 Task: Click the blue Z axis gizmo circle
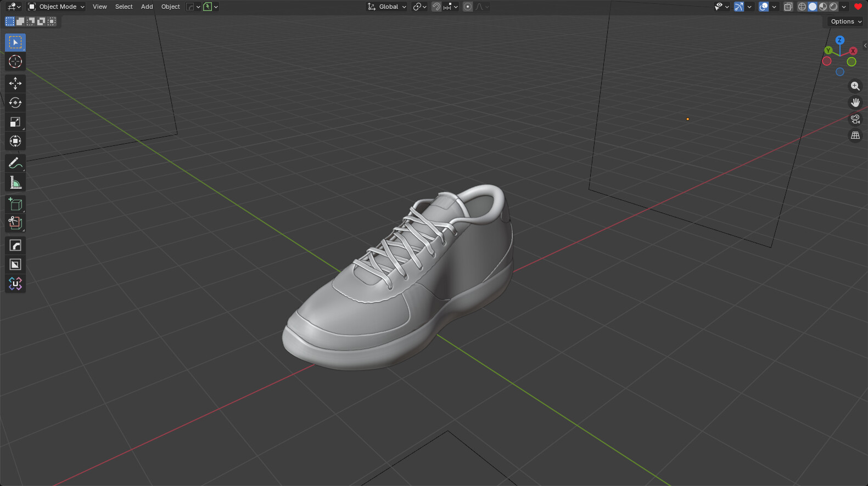tap(839, 40)
